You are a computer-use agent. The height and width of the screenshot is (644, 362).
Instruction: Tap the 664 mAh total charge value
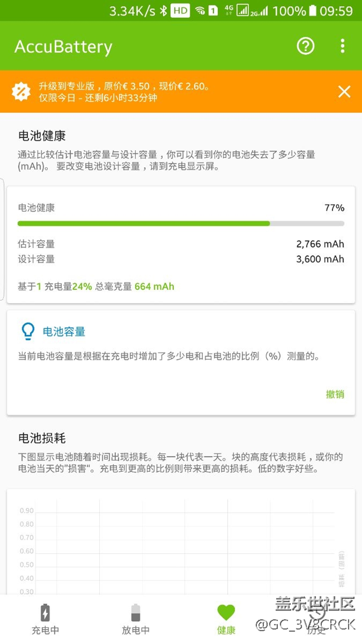(155, 286)
